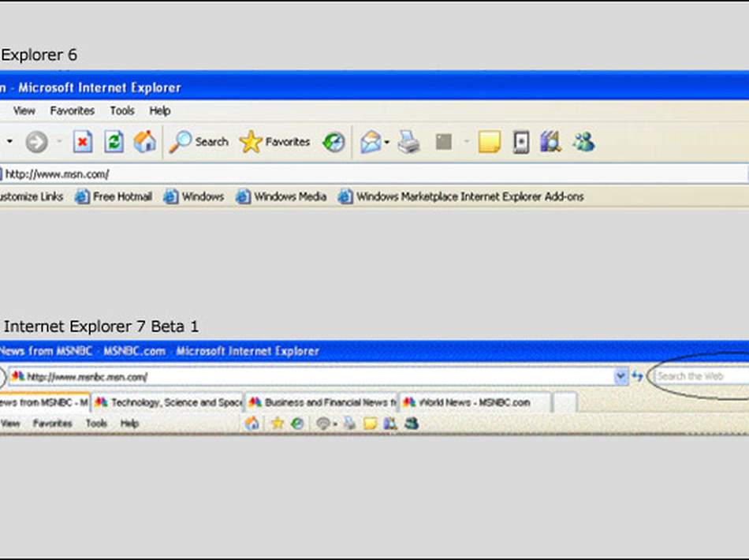The width and height of the screenshot is (749, 560).
Task: Click the yellow note Discuss icon in IE6
Action: [489, 142]
